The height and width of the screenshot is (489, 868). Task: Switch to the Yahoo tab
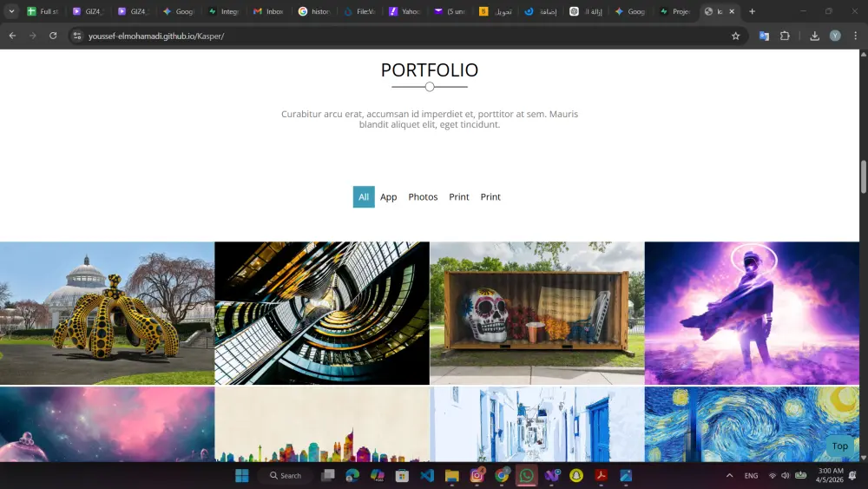[404, 11]
